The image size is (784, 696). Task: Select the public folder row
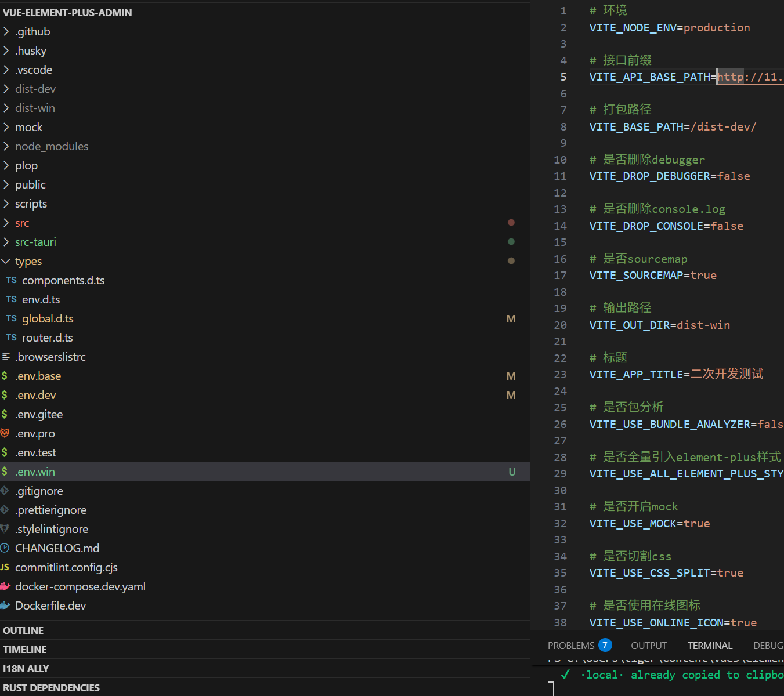pyautogui.click(x=265, y=184)
